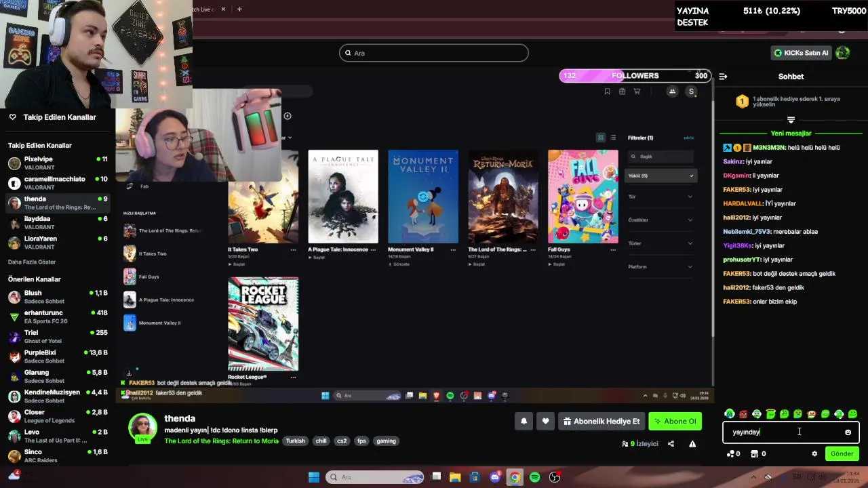Viewport: 868px width, 488px height.
Task: Click the Ara search field at top
Action: click(434, 53)
